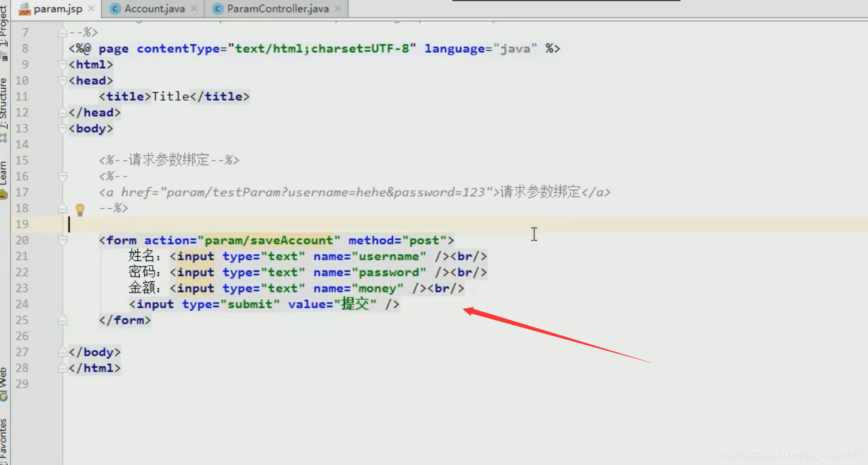Image resolution: width=868 pixels, height=465 pixels.
Task: Open the Project tool window
Action: (4, 31)
